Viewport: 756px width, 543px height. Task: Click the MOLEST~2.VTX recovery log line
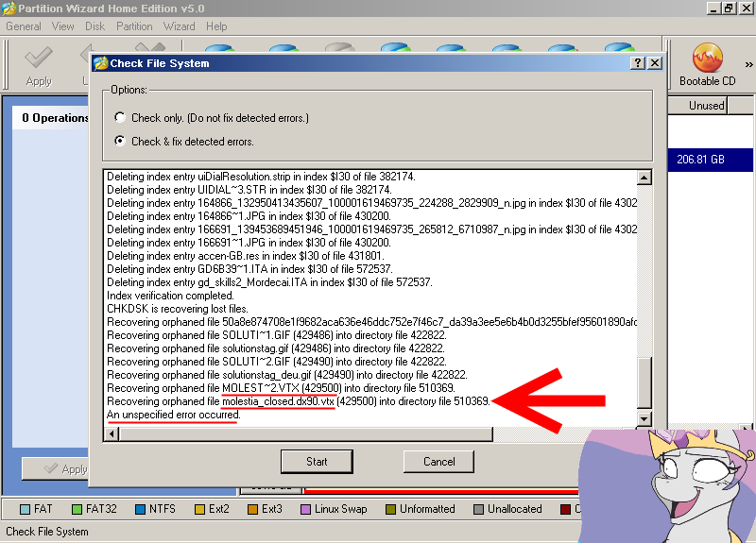click(281, 388)
